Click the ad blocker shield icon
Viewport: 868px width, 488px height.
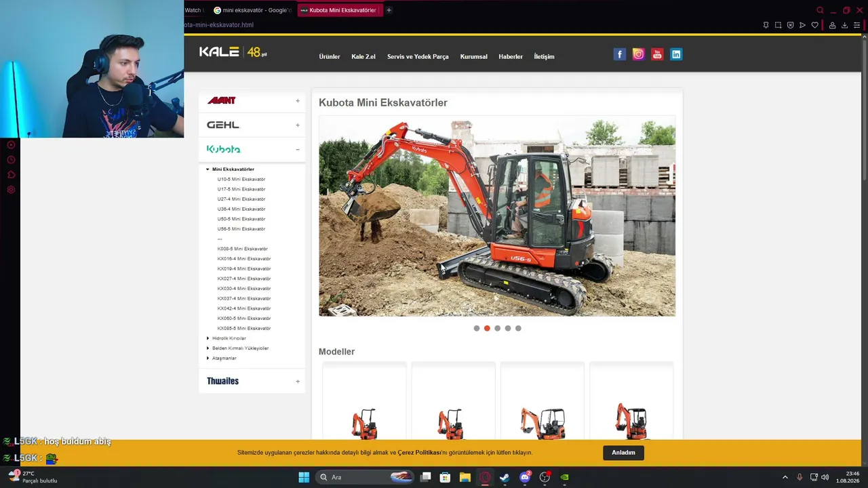tap(790, 25)
